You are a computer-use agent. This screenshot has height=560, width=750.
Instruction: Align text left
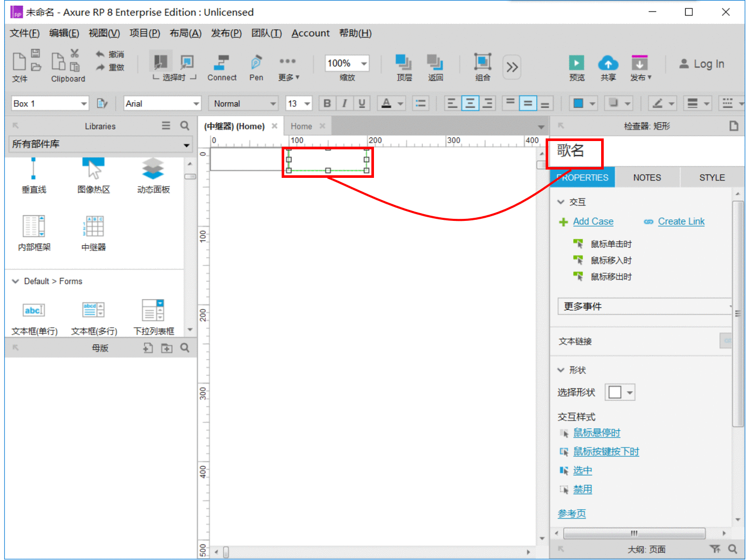coord(452,104)
